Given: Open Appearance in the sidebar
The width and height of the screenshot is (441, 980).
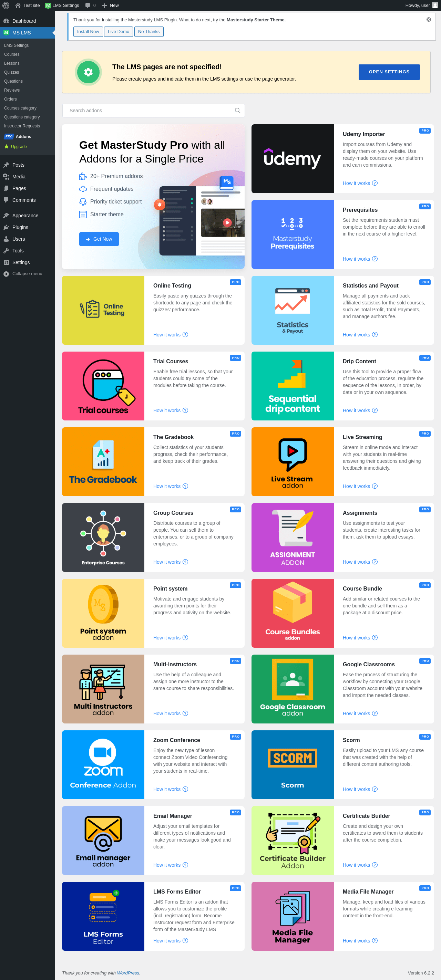Looking at the screenshot, I should point(28,215).
